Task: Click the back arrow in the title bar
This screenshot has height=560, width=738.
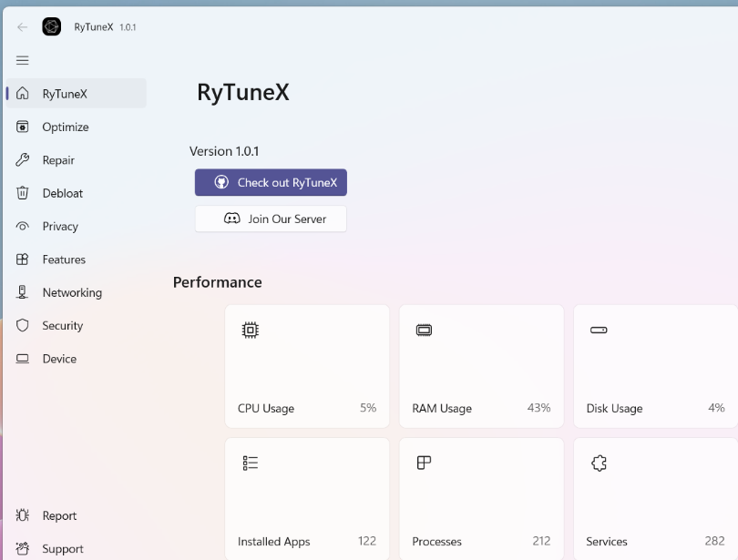Action: click(x=20, y=26)
